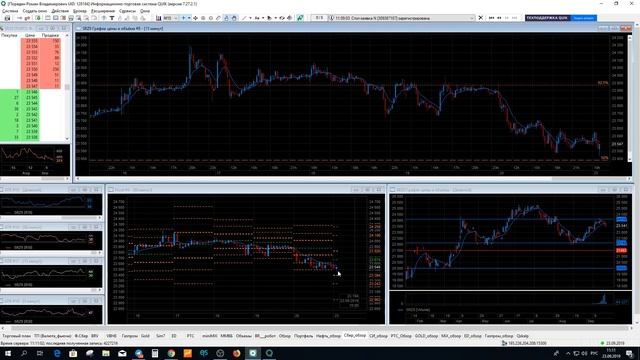The height and width of the screenshot is (360, 640).
Task: Click the green connection icon in toolbar
Action: click(38, 18)
